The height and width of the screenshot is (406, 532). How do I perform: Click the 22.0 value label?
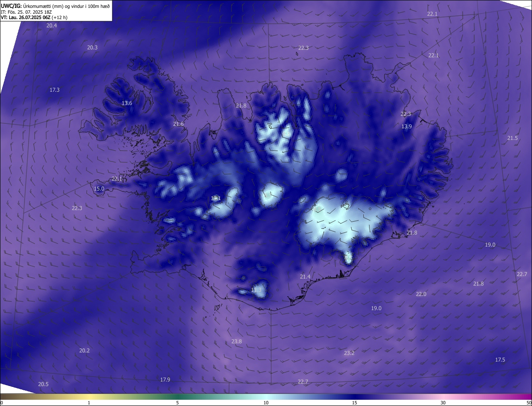click(421, 294)
